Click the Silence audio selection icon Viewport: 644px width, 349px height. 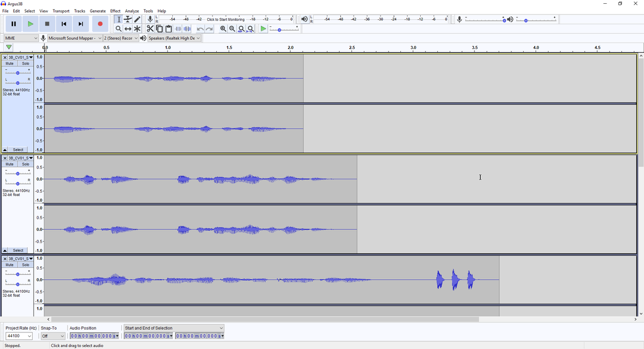point(187,28)
